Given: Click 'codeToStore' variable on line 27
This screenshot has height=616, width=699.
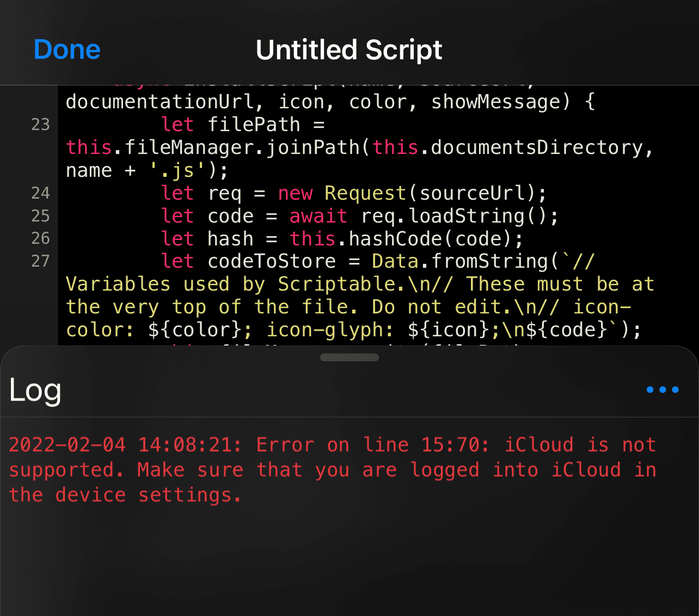Looking at the screenshot, I should click(272, 261).
